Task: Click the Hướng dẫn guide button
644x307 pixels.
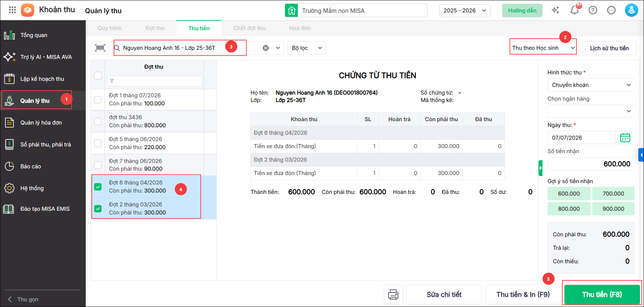Action: 522,10
